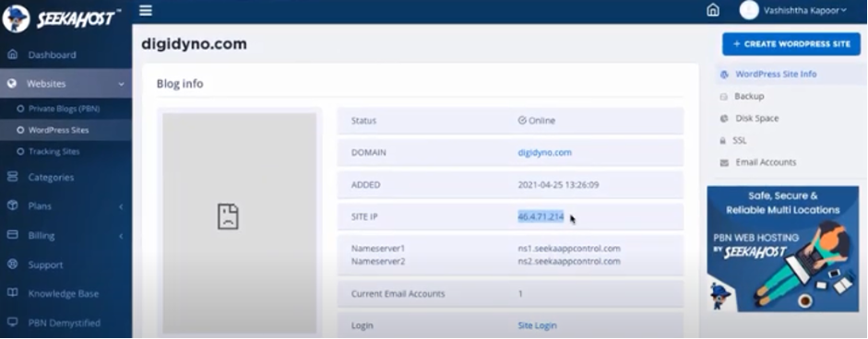Click the SSL lock icon
868x339 pixels.
tap(723, 141)
